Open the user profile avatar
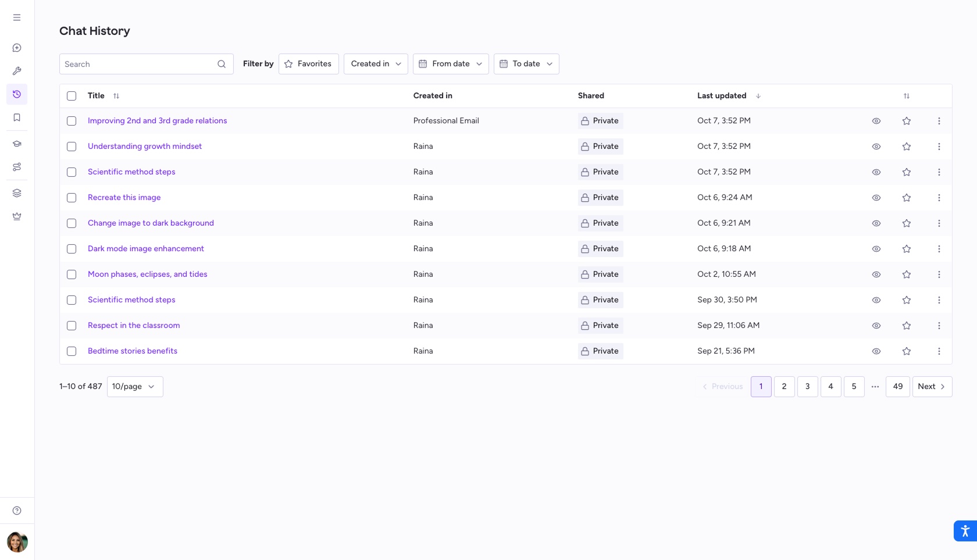The image size is (977, 560). pos(17,542)
